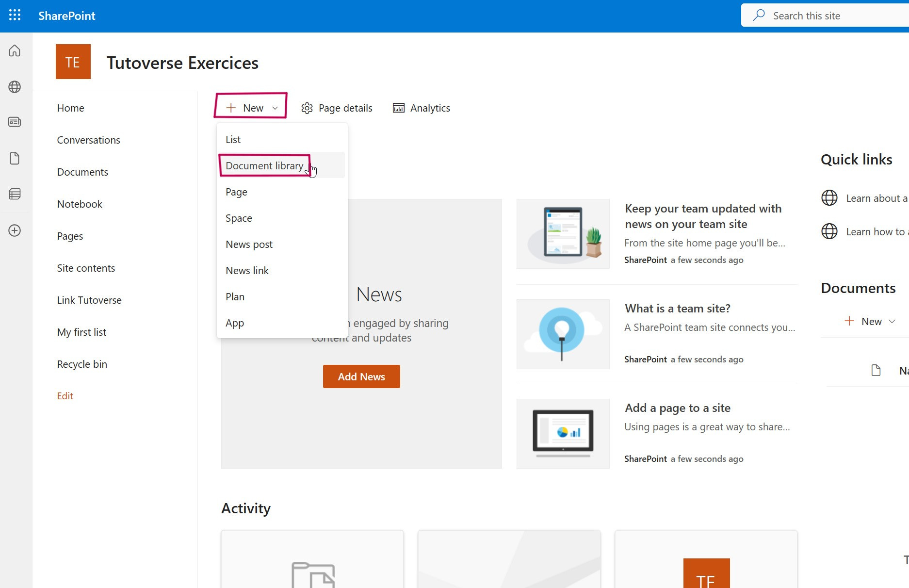Select List from the New menu

click(x=280, y=140)
